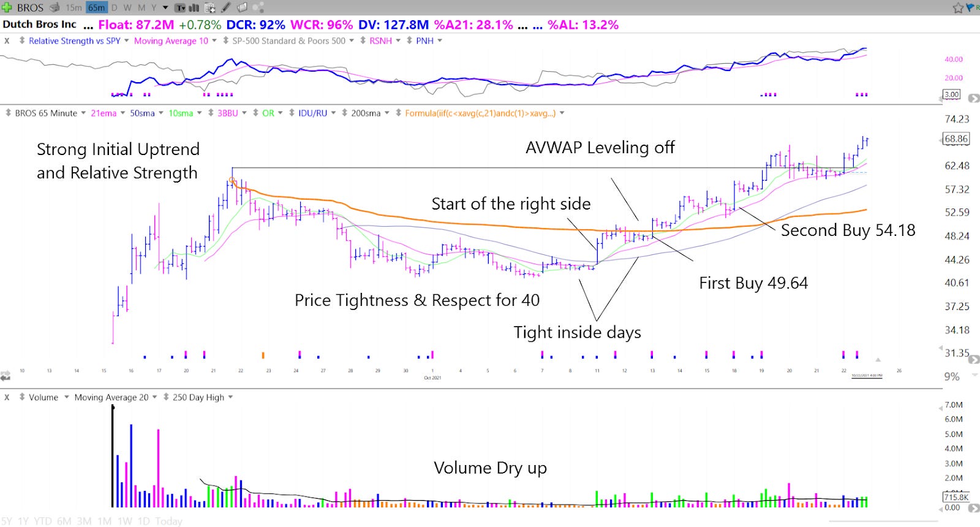Open SP-500 Standard & Poors 500 dropdown

(351, 40)
